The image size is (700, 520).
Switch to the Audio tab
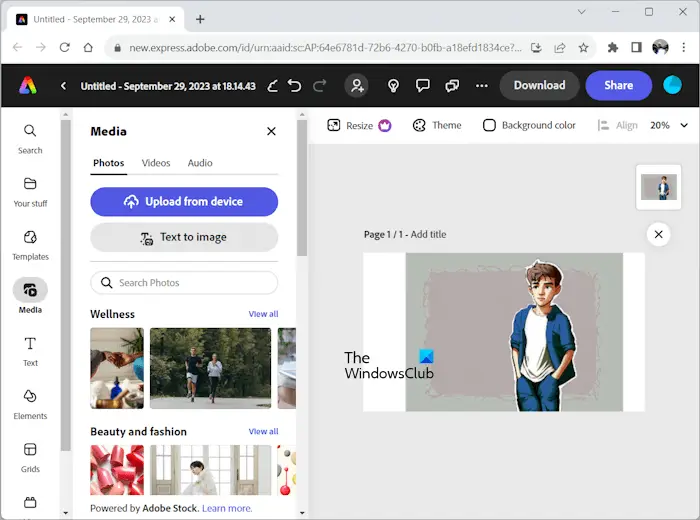point(200,163)
